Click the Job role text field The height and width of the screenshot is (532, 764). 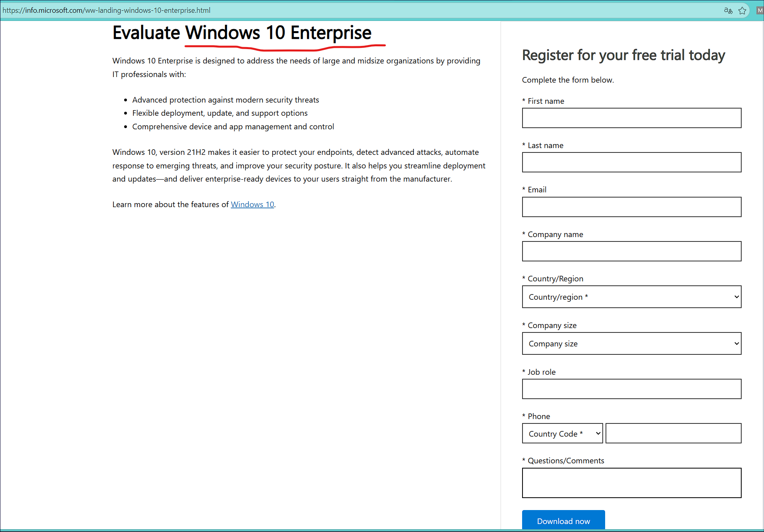point(631,389)
